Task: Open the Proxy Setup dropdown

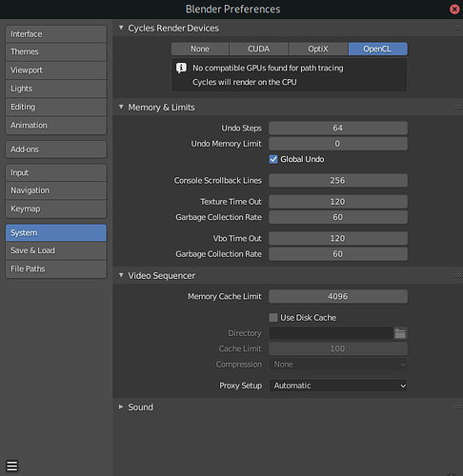Action: (338, 386)
